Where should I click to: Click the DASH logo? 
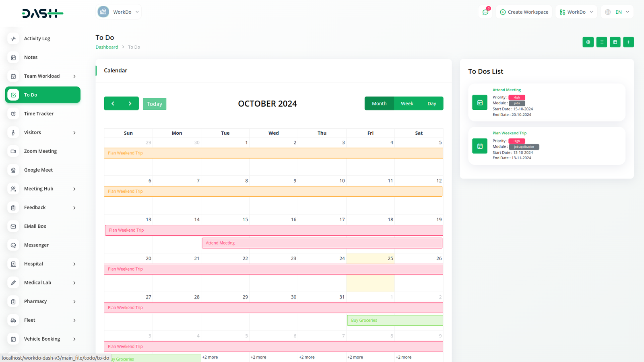(42, 13)
